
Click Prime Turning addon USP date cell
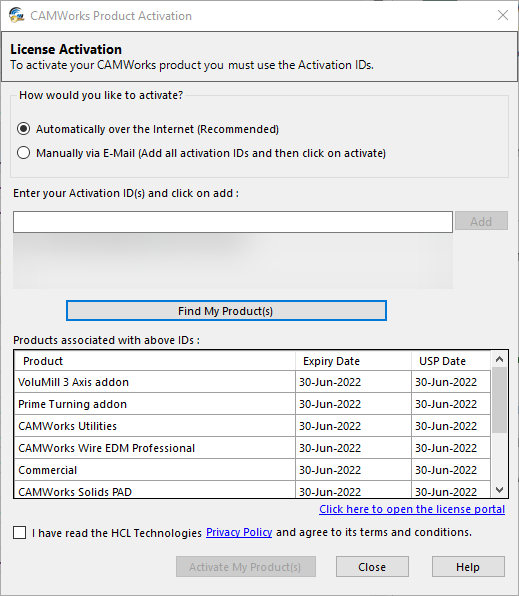tap(451, 404)
